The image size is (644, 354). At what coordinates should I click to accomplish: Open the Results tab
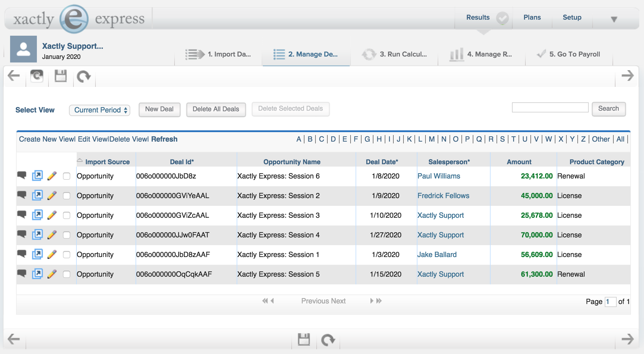[478, 17]
